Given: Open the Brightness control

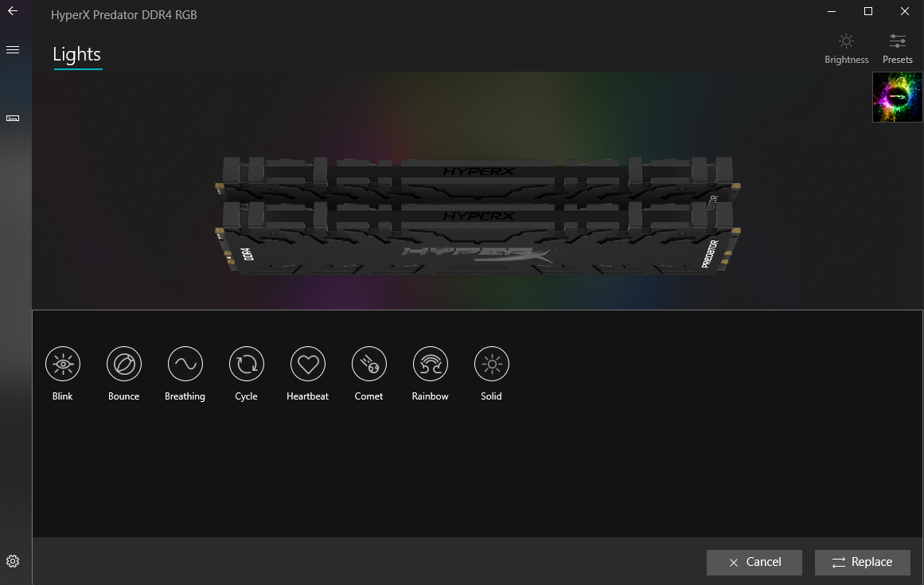Looking at the screenshot, I should [x=846, y=49].
